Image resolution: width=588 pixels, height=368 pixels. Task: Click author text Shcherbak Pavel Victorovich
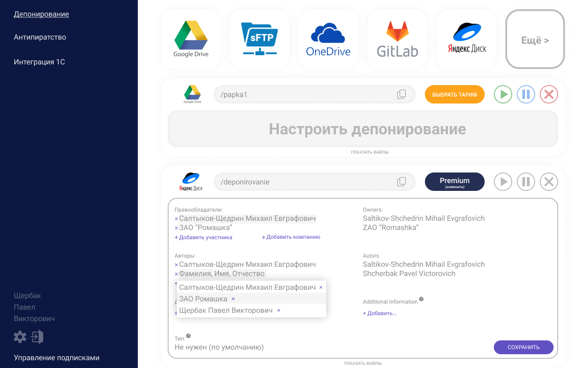click(409, 273)
